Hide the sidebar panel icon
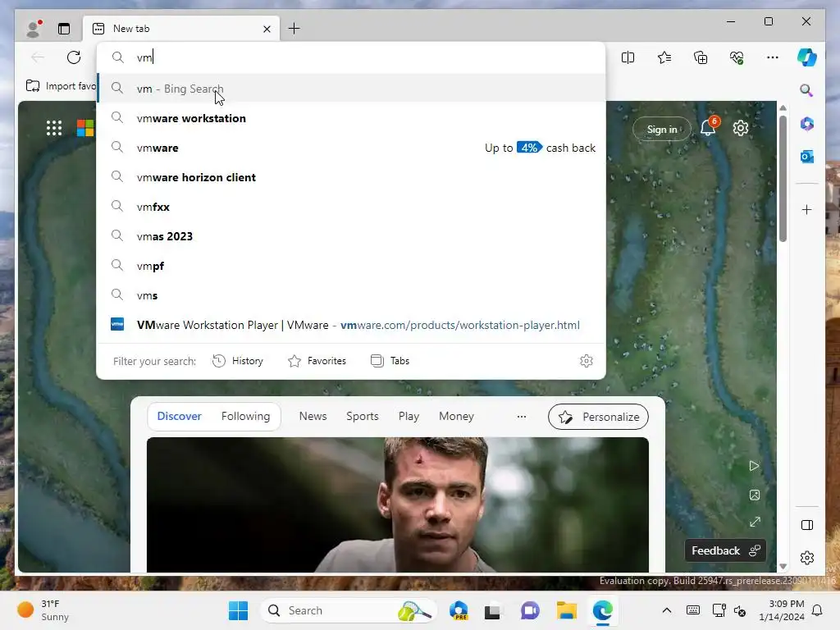 pos(807,525)
